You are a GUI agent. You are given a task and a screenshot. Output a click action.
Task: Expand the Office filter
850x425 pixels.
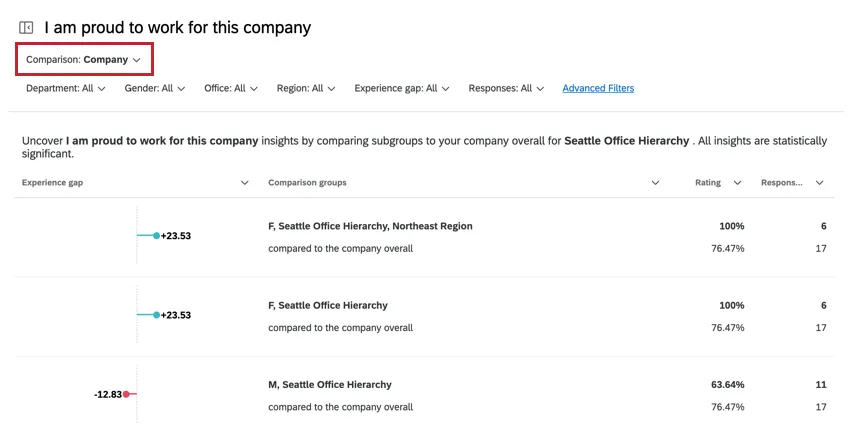click(231, 88)
